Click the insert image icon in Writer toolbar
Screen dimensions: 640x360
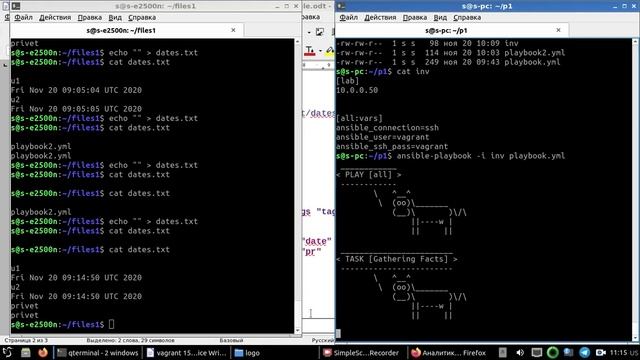[320, 32]
